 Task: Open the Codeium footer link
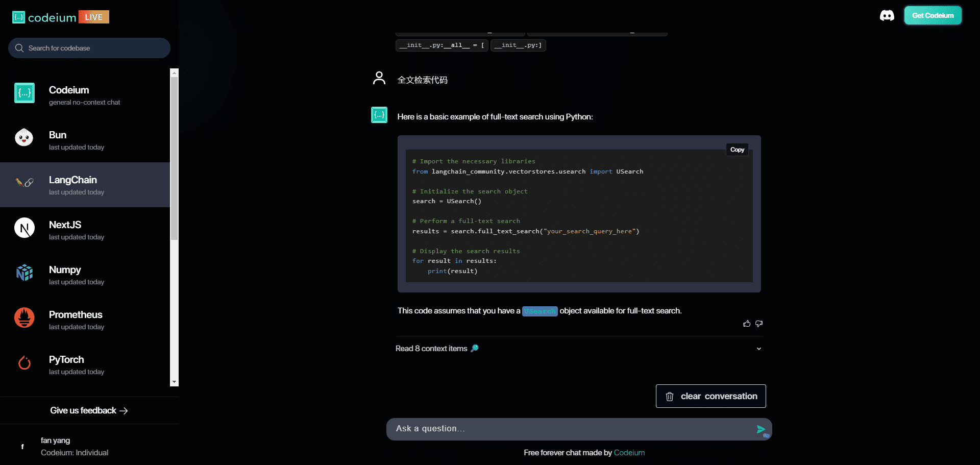[x=629, y=453]
